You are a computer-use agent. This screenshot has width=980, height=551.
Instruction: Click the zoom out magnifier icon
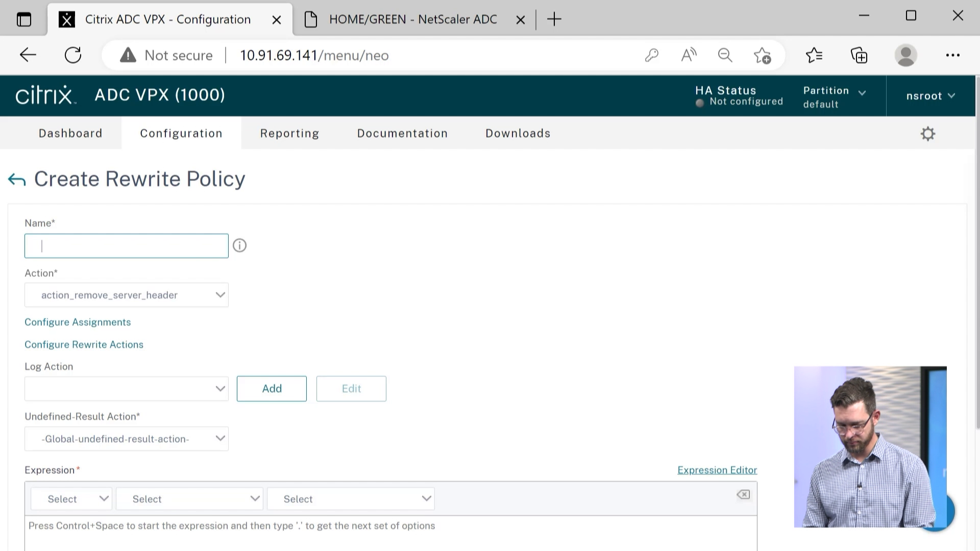725,55
